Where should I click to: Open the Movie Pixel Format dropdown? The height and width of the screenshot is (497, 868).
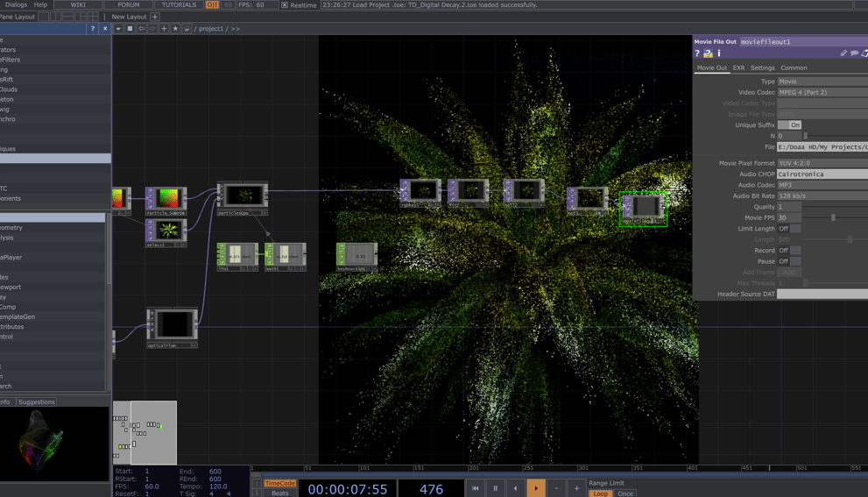(x=822, y=163)
